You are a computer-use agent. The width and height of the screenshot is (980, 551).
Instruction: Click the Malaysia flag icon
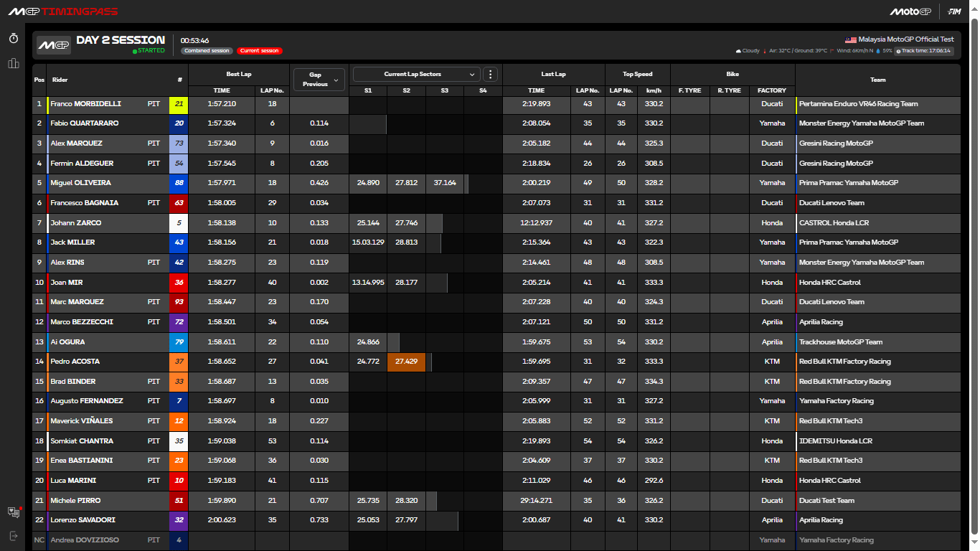(851, 39)
